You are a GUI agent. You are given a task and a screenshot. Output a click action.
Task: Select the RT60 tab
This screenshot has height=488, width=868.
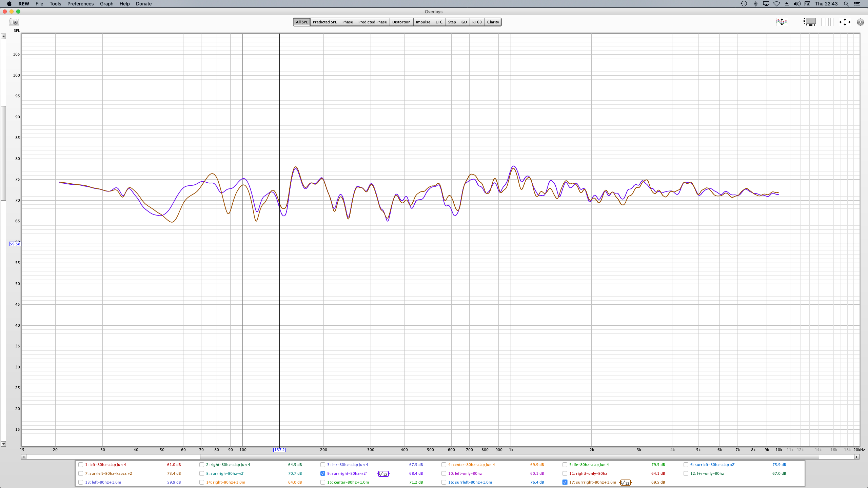point(477,22)
